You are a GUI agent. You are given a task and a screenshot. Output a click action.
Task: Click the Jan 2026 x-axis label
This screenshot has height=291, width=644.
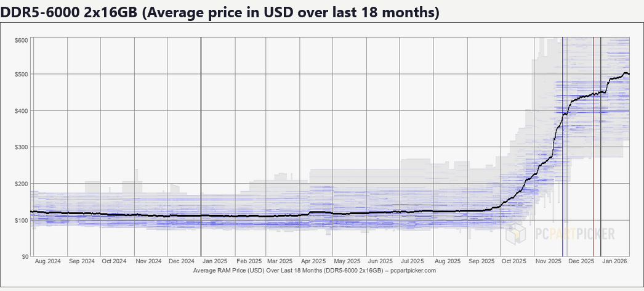[x=615, y=262]
